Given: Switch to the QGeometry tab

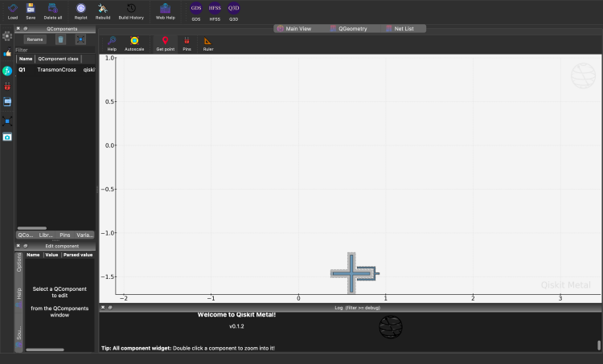Looking at the screenshot, I should (x=349, y=29).
